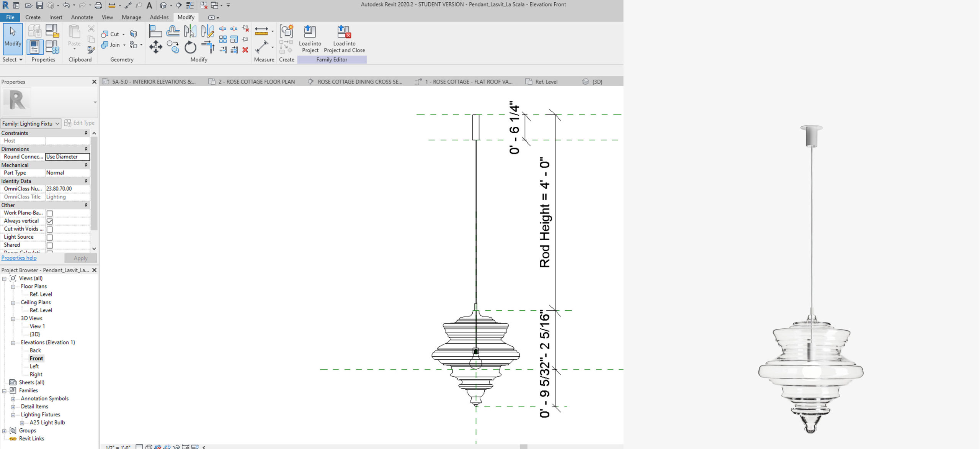980x449 pixels.
Task: Select View 1 under 3D Views
Action: (x=37, y=326)
